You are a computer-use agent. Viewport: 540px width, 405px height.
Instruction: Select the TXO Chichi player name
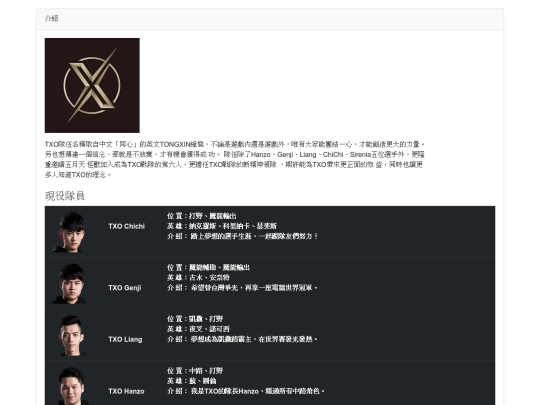[126, 226]
